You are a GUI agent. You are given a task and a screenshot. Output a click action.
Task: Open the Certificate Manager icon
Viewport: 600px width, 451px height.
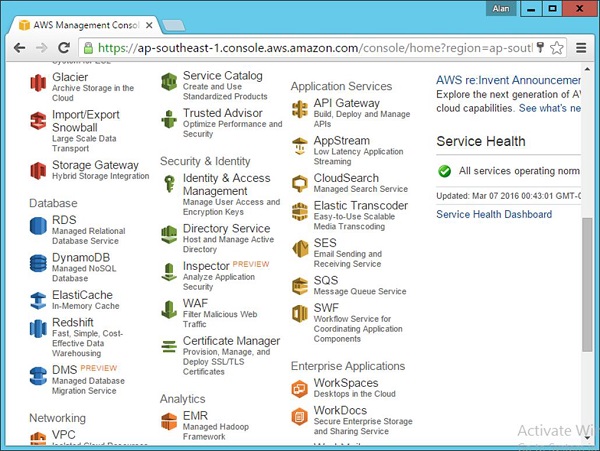169,347
